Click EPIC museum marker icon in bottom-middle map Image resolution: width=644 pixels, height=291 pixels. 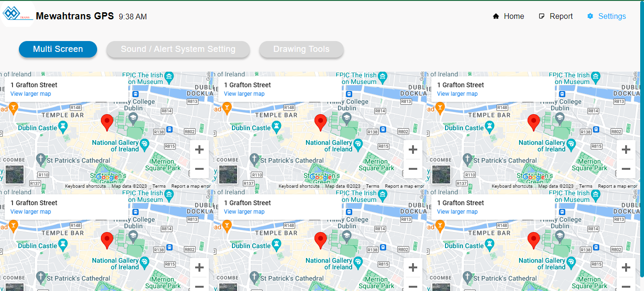(x=383, y=194)
